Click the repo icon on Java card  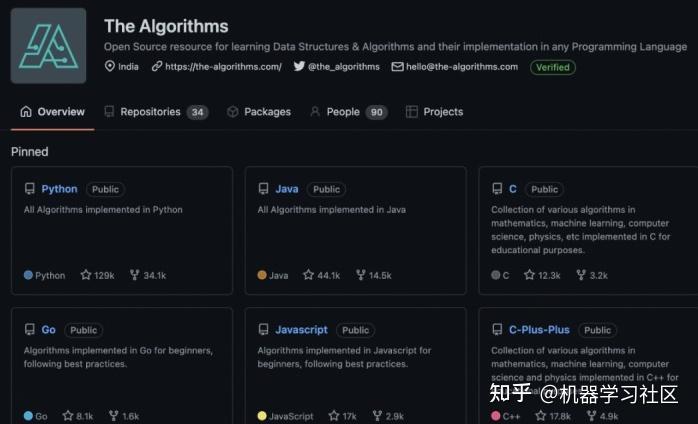click(x=263, y=189)
